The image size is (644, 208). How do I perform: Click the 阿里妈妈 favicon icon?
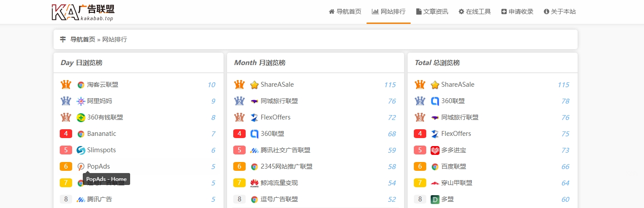pos(81,101)
